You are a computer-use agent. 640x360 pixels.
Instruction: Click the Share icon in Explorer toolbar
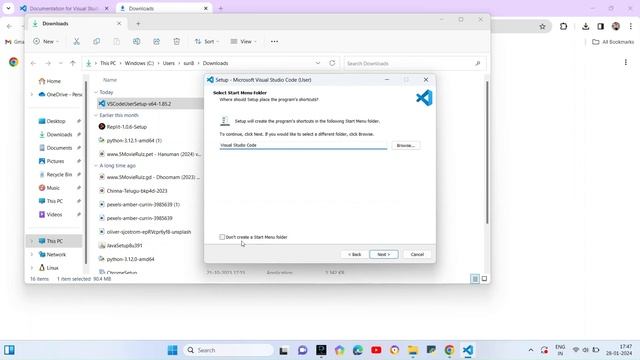156,41
